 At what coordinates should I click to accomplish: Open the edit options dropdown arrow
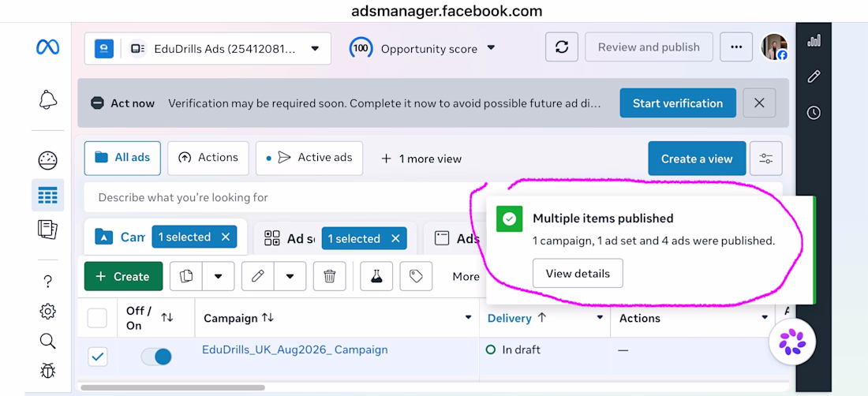point(290,276)
